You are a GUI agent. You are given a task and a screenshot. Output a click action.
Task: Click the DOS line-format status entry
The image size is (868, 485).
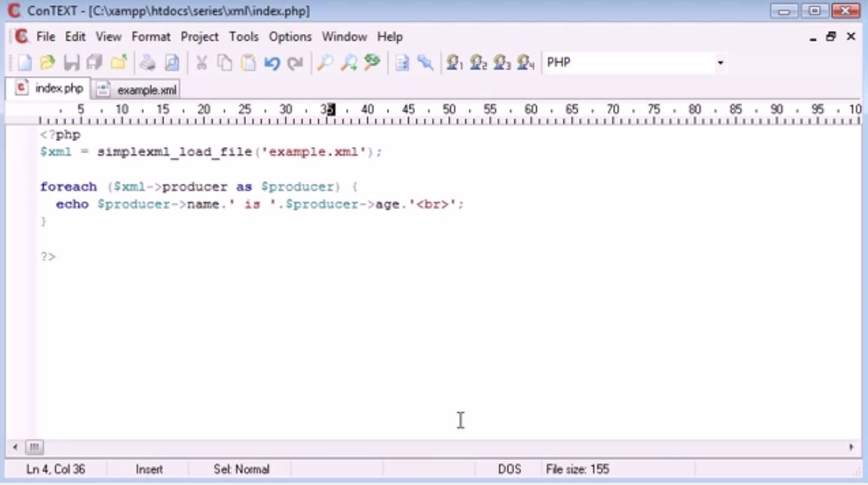pos(509,469)
